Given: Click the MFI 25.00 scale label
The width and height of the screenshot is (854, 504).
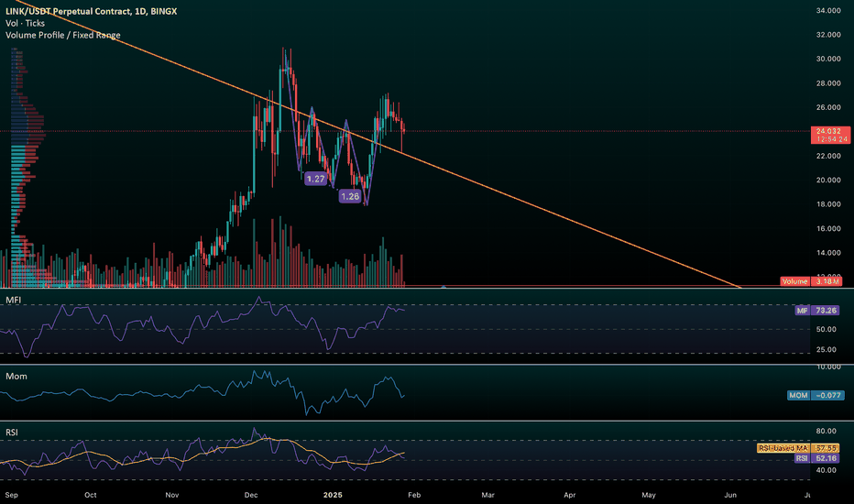Looking at the screenshot, I should [827, 349].
